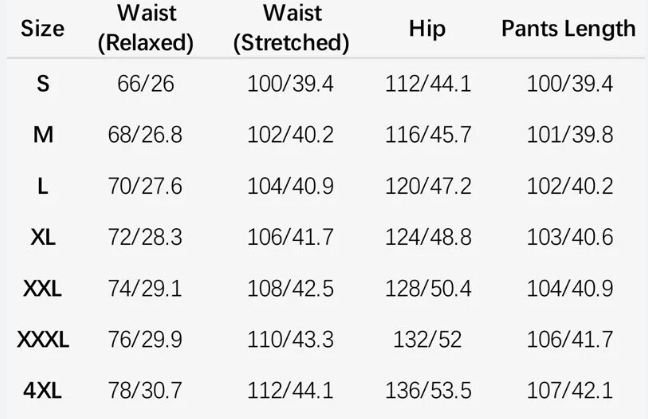Select the S size row label
This screenshot has width=648, height=419.
pos(43,83)
